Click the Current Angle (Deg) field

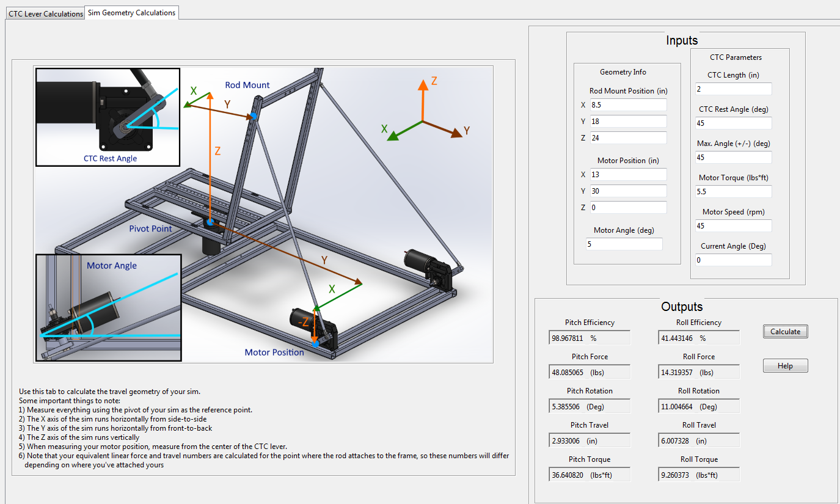(734, 260)
